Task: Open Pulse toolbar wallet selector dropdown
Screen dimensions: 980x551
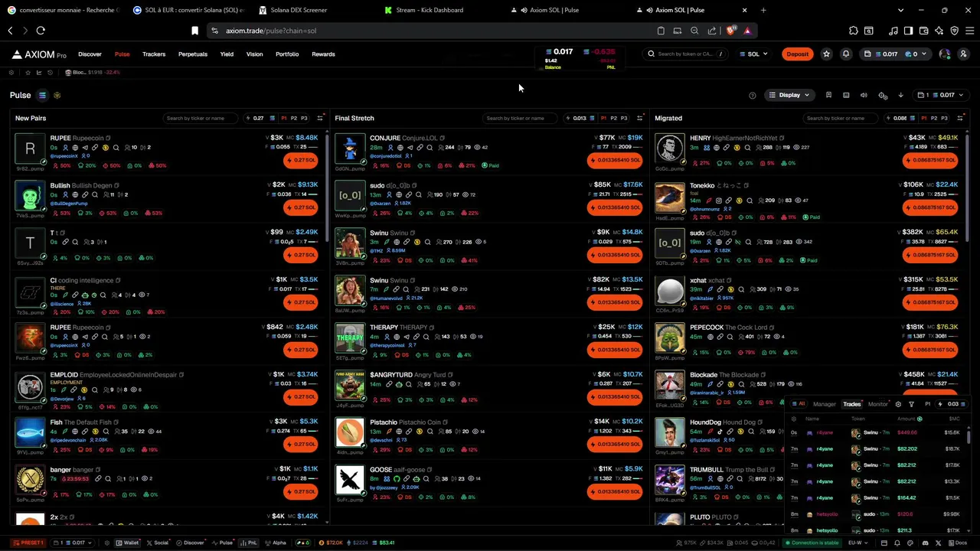Action: tap(942, 95)
